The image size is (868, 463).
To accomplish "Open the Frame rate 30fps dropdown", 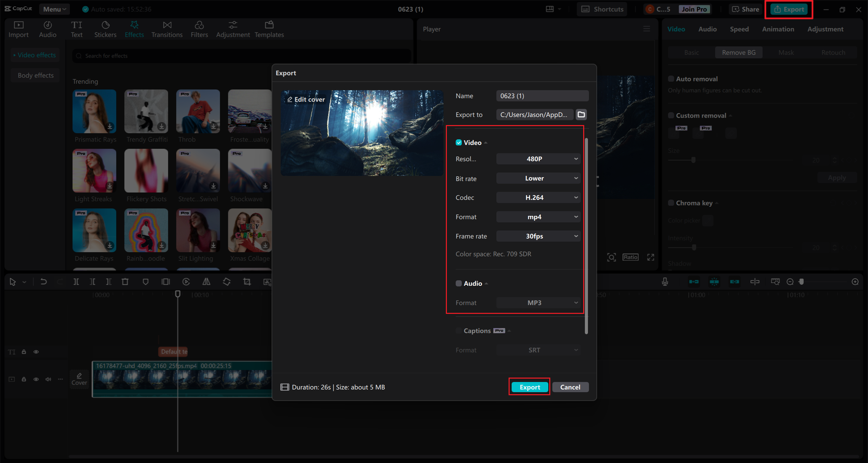I will [x=538, y=236].
